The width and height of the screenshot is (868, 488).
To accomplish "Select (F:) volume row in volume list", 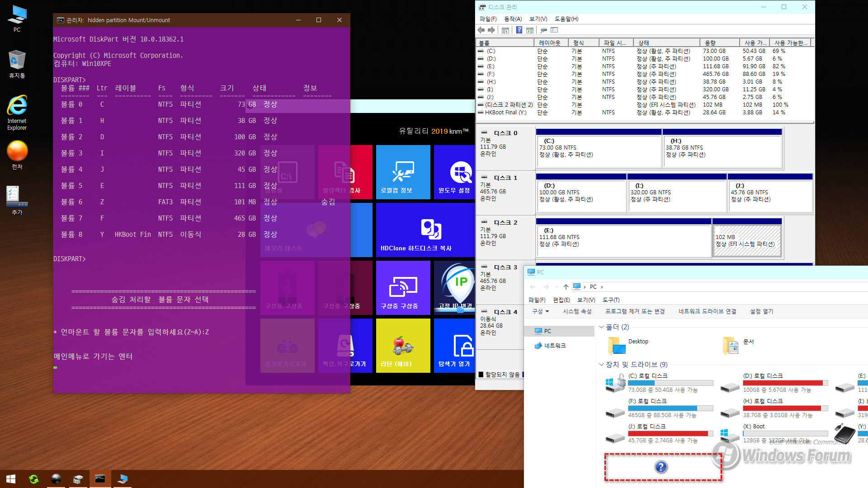I will 644,74.
